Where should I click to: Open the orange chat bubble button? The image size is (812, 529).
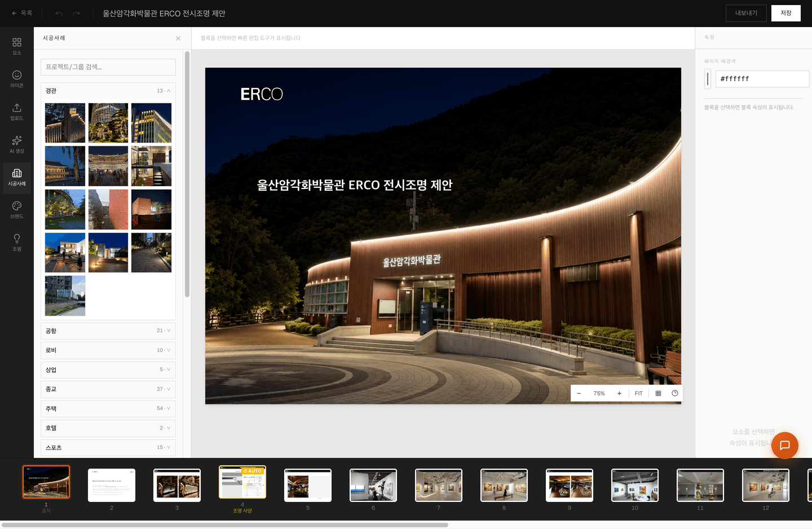pos(785,446)
